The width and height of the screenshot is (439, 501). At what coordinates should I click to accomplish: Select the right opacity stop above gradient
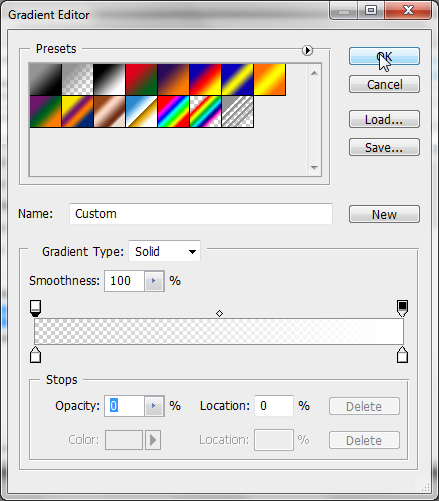(x=402, y=308)
